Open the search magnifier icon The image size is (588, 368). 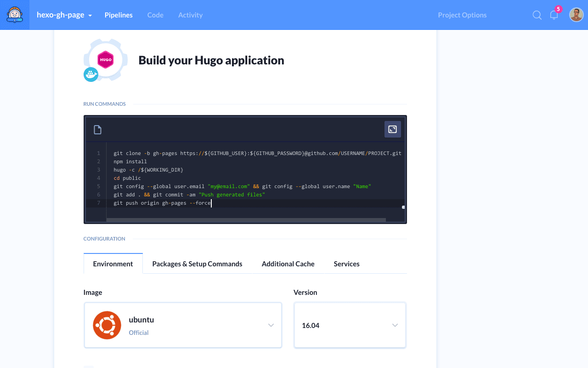click(537, 15)
